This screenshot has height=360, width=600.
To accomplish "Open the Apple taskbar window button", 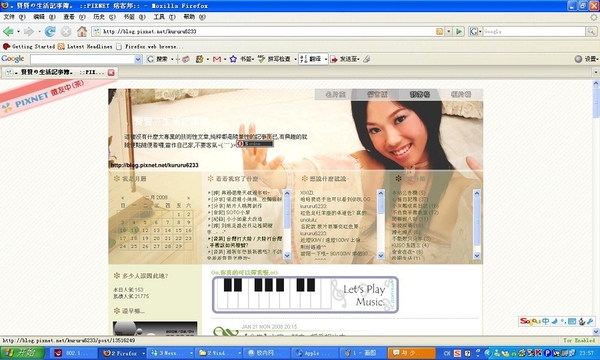I will (x=316, y=353).
